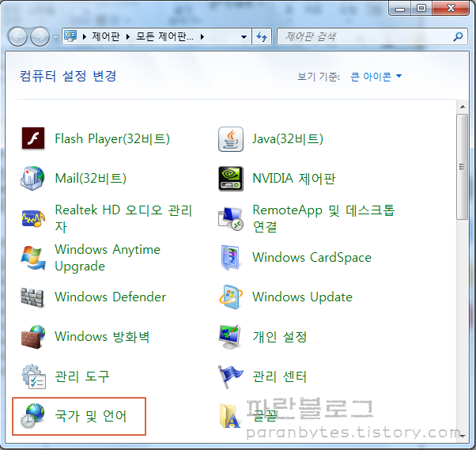Open the NVIDIA 제어판 link
The width and height of the screenshot is (476, 450).
(294, 178)
